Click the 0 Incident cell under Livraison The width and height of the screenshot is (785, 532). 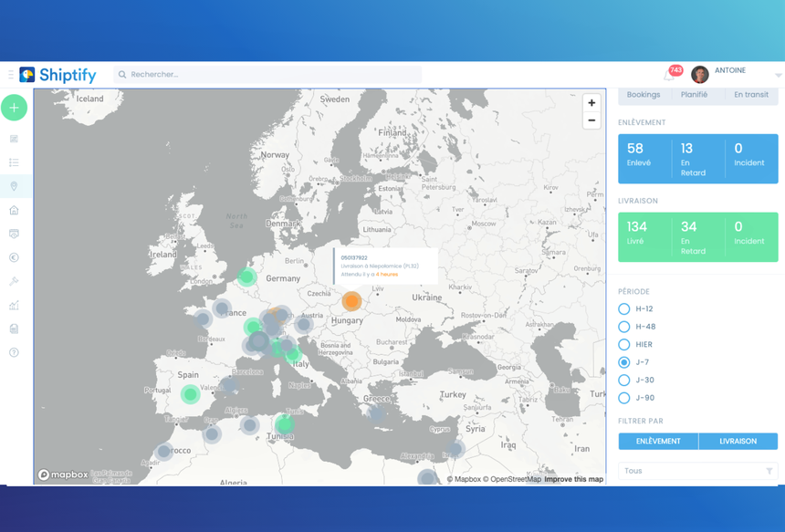tap(751, 236)
